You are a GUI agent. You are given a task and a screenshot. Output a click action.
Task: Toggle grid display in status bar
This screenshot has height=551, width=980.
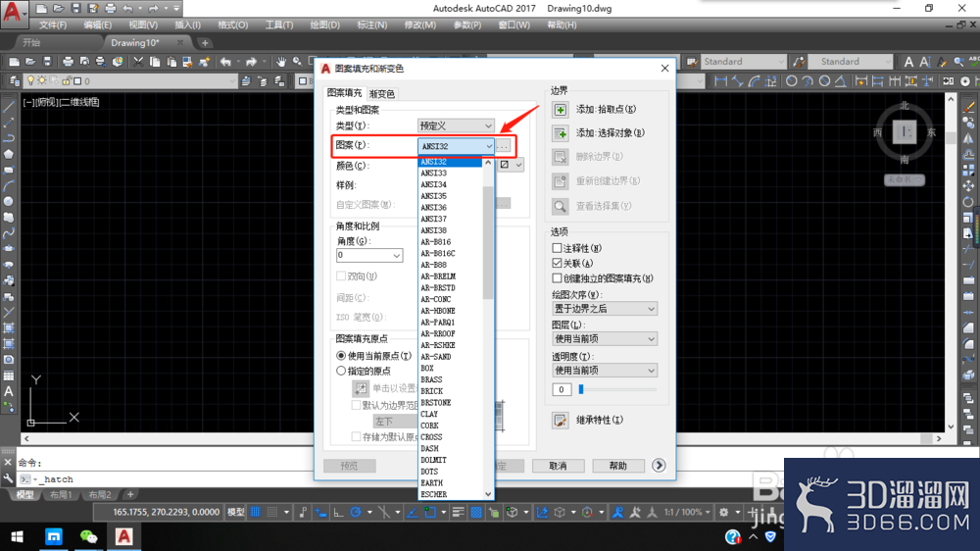tap(255, 512)
